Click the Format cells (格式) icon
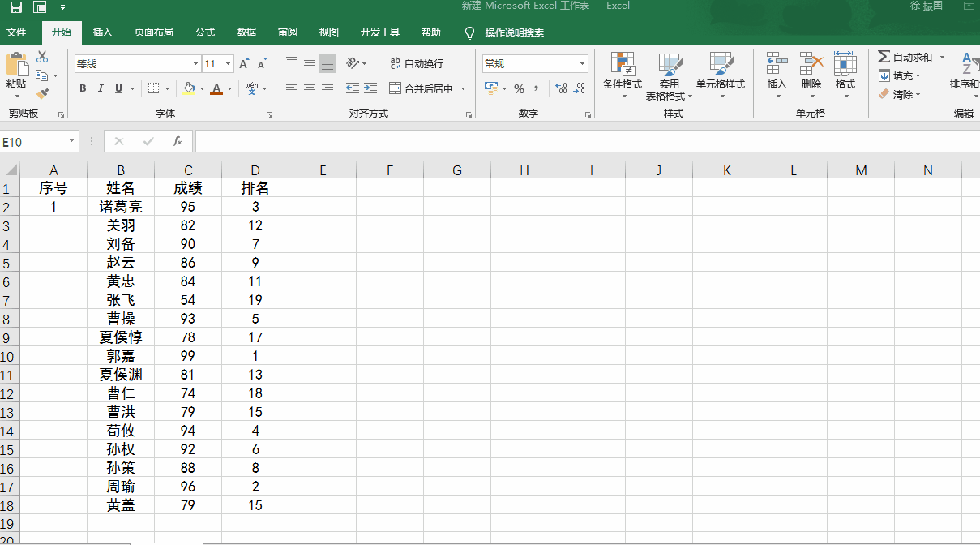The image size is (980, 545). 845,64
